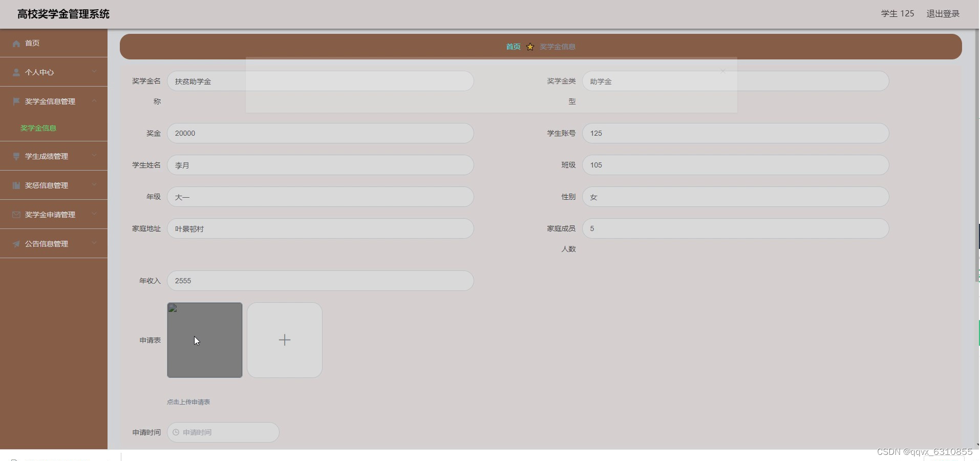Click the 退出登录 logout link
The image size is (980, 461).
tap(943, 14)
